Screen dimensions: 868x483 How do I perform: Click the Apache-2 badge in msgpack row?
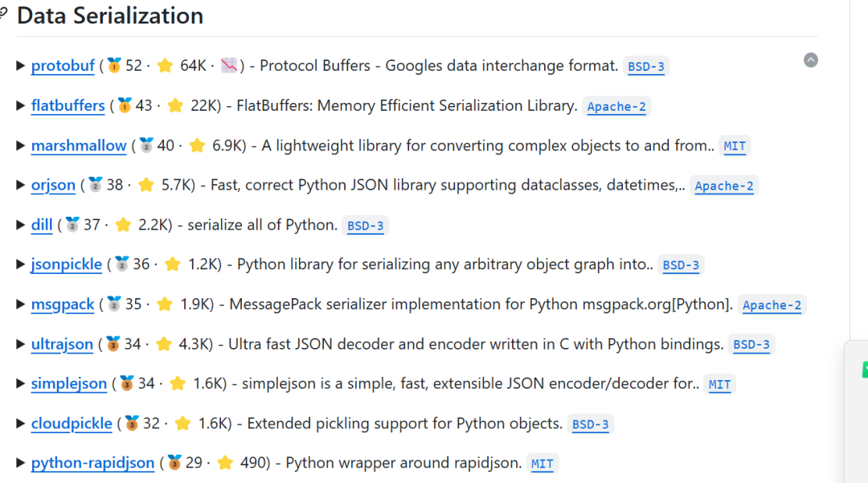click(772, 305)
